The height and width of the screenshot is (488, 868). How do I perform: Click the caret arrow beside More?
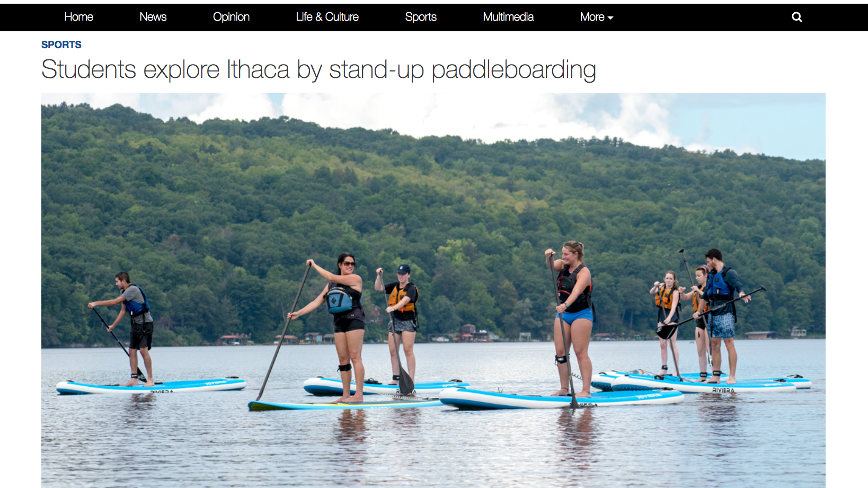pyautogui.click(x=610, y=18)
